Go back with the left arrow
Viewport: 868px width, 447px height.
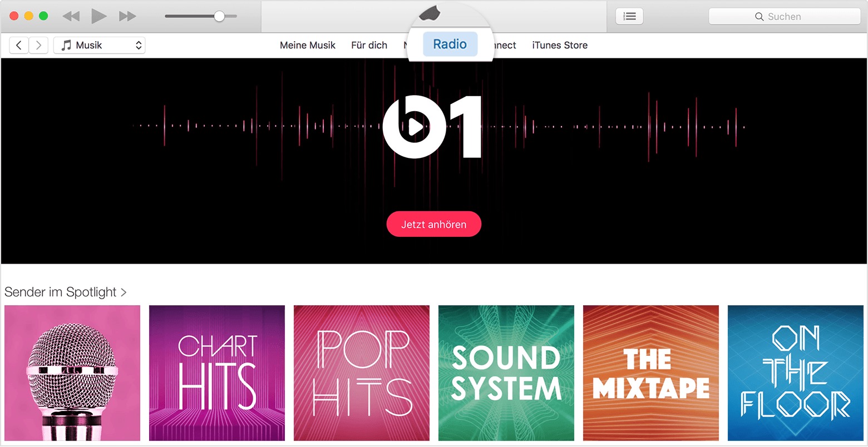click(19, 45)
